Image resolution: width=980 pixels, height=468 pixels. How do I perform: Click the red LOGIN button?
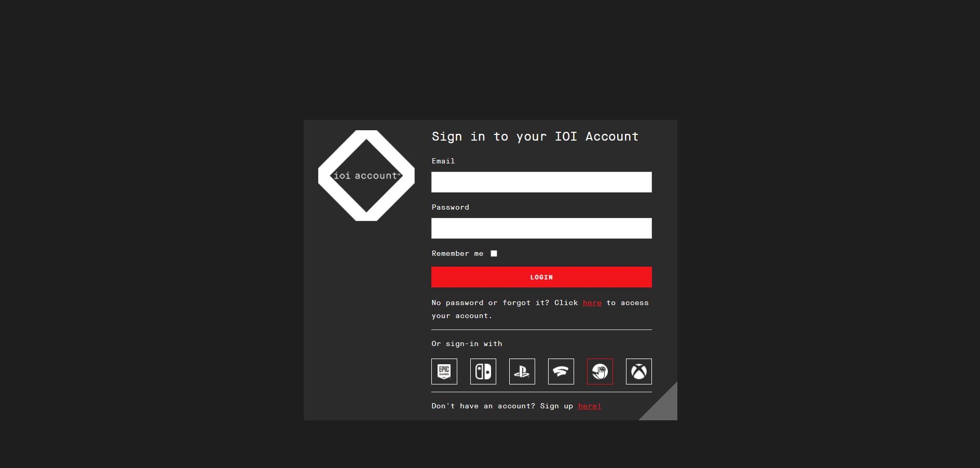541,277
